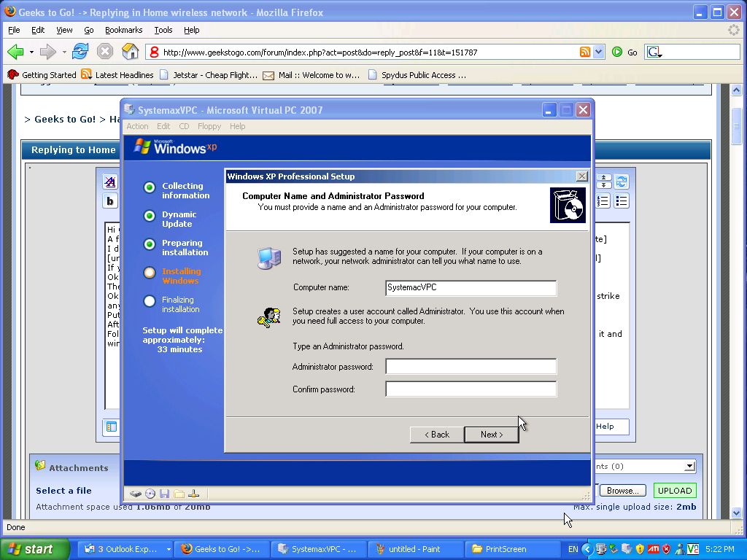The width and height of the screenshot is (747, 560).
Task: Open Firefox View menu
Action: [64, 30]
